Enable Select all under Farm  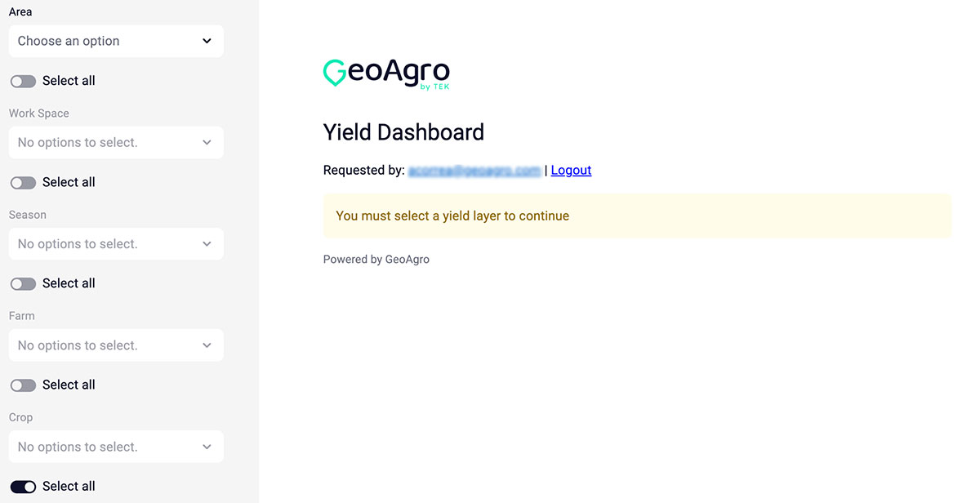tap(23, 384)
